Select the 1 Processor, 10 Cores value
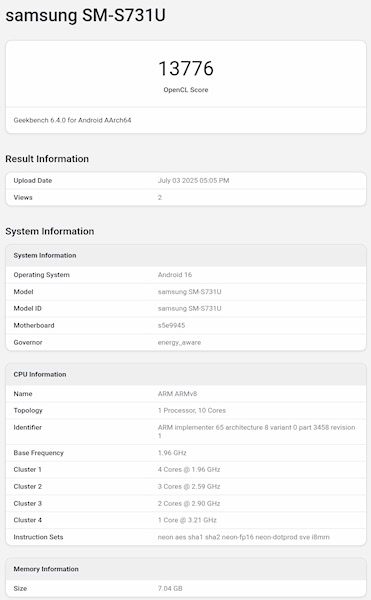 point(192,411)
